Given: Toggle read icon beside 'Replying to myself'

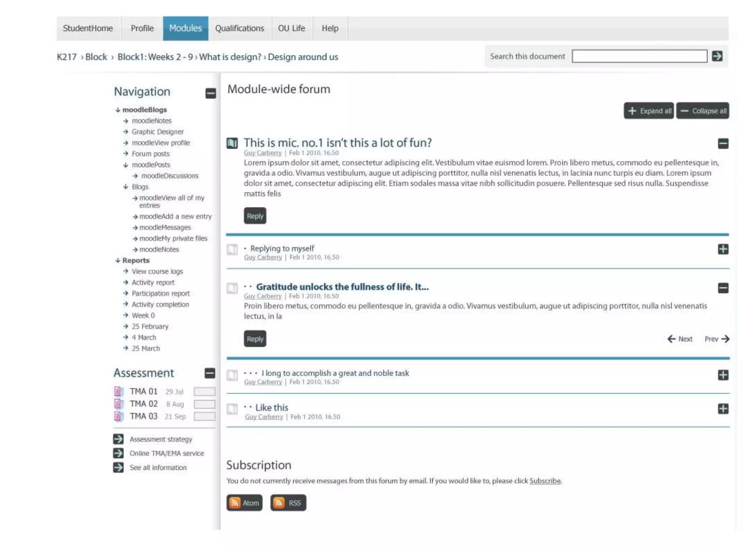Looking at the screenshot, I should 232,250.
